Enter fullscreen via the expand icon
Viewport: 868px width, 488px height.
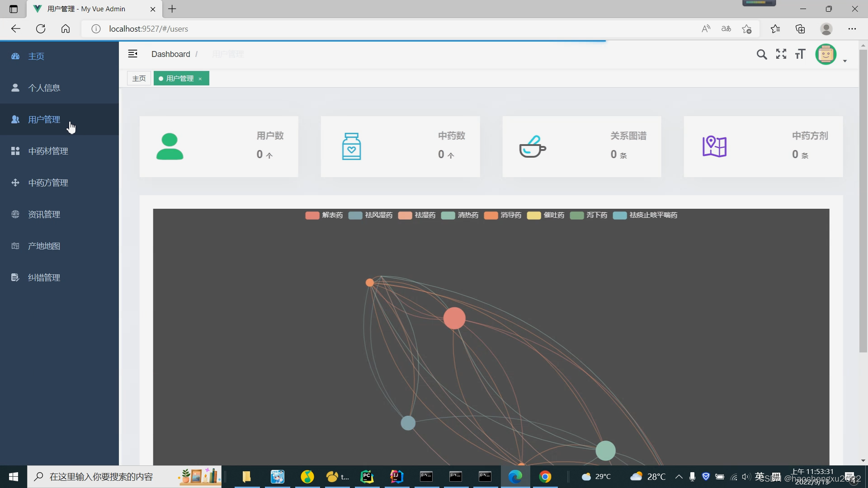point(781,54)
